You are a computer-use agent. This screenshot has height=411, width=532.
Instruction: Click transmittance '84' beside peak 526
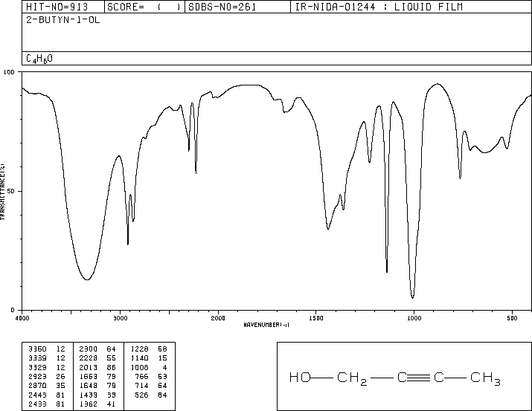[x=162, y=395]
